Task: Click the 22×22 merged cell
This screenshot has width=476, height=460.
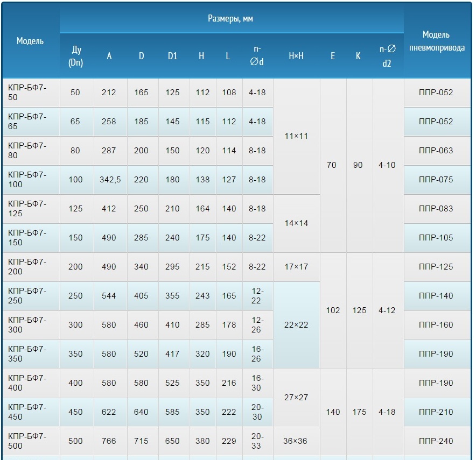Action: 296,325
